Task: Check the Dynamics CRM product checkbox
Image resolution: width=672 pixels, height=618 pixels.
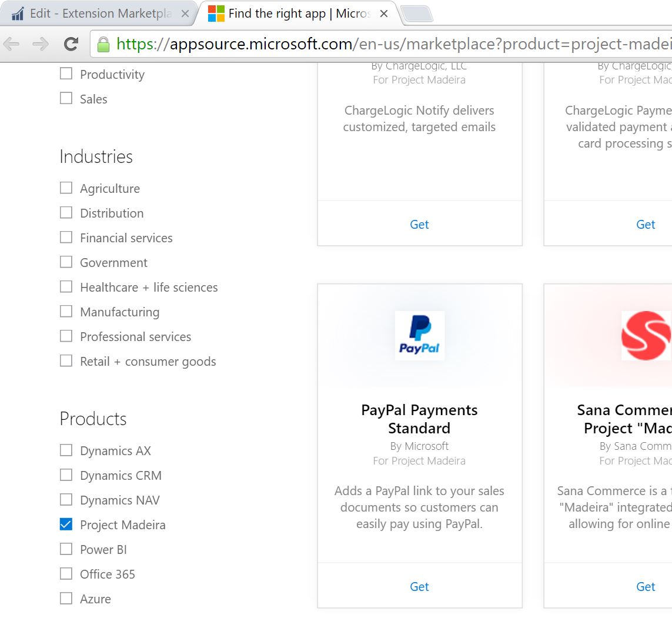Action: [66, 475]
